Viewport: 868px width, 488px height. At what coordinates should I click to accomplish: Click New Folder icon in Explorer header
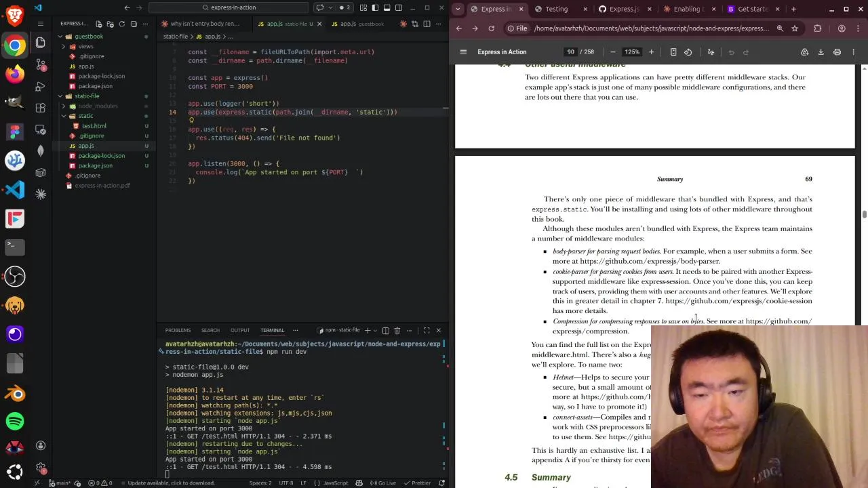click(111, 24)
